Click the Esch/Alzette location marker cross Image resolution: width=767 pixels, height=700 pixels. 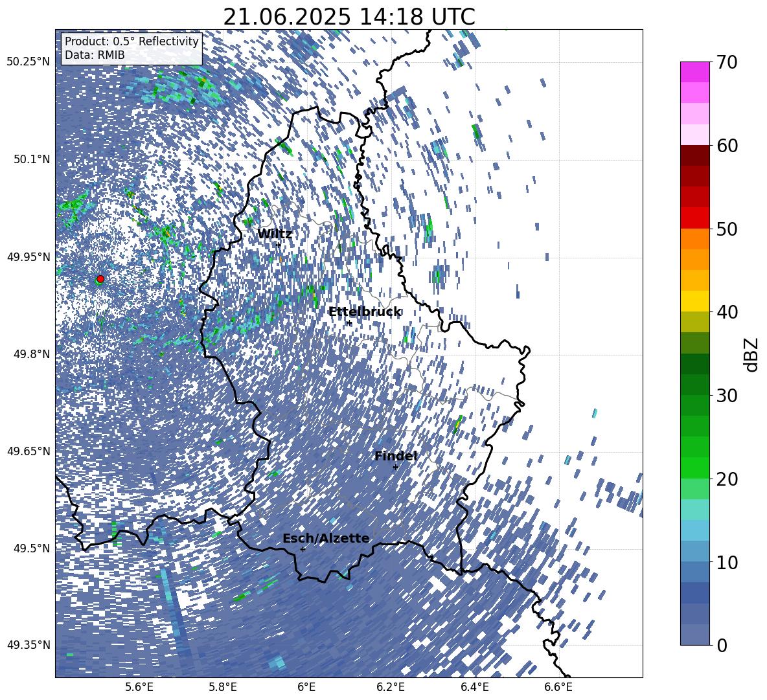[x=303, y=549]
